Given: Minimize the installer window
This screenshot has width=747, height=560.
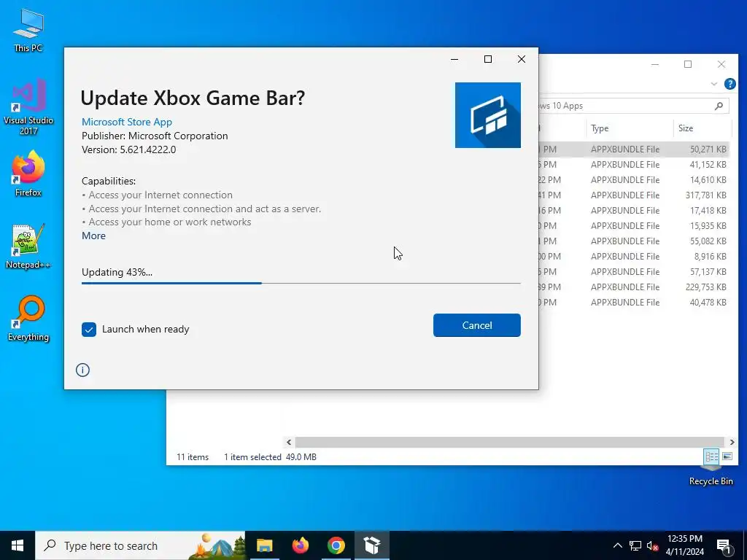Looking at the screenshot, I should [x=454, y=59].
